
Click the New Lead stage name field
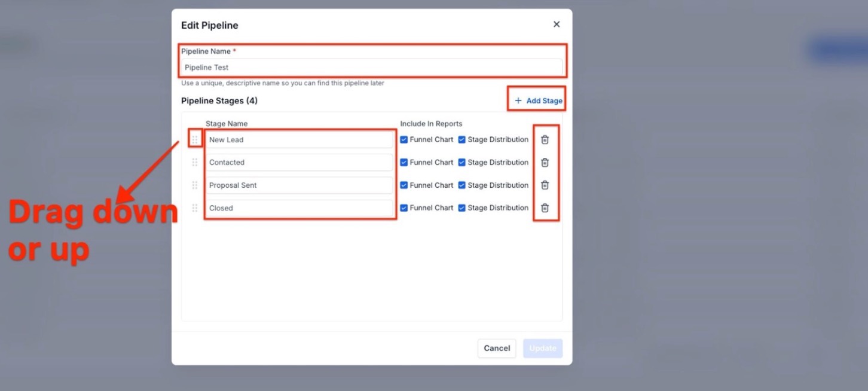299,140
